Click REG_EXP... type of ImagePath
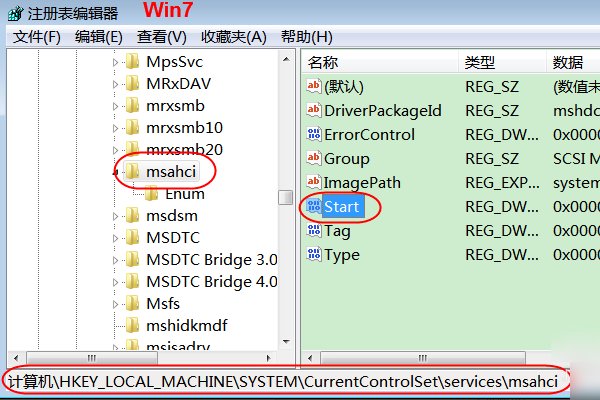This screenshot has height=400, width=600. pos(502,183)
